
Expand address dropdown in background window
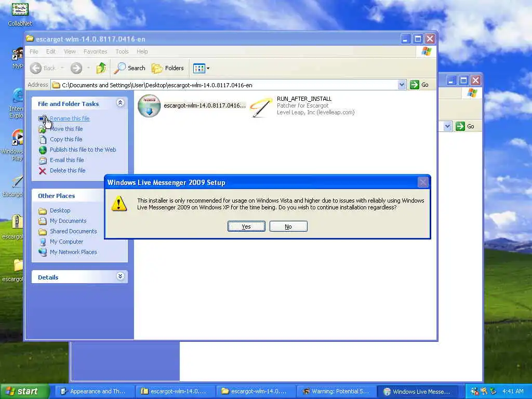[447, 126]
